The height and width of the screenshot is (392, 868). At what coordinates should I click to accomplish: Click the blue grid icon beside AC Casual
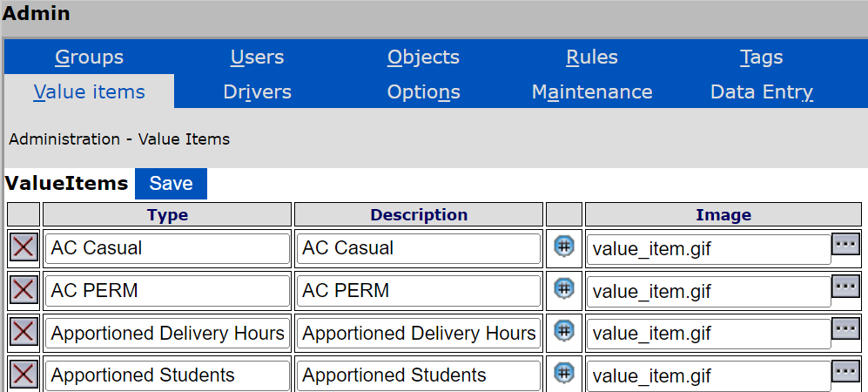564,247
